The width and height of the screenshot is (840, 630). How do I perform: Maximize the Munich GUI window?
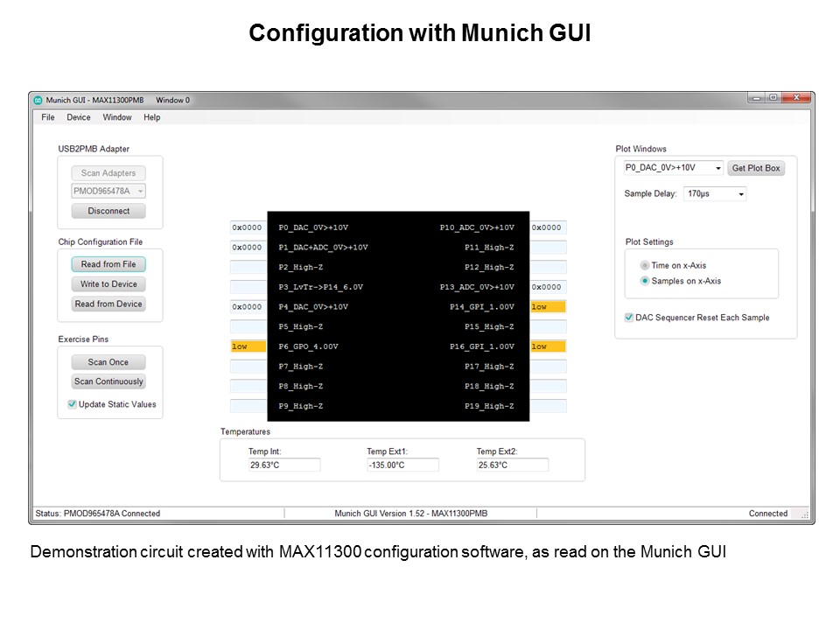773,97
